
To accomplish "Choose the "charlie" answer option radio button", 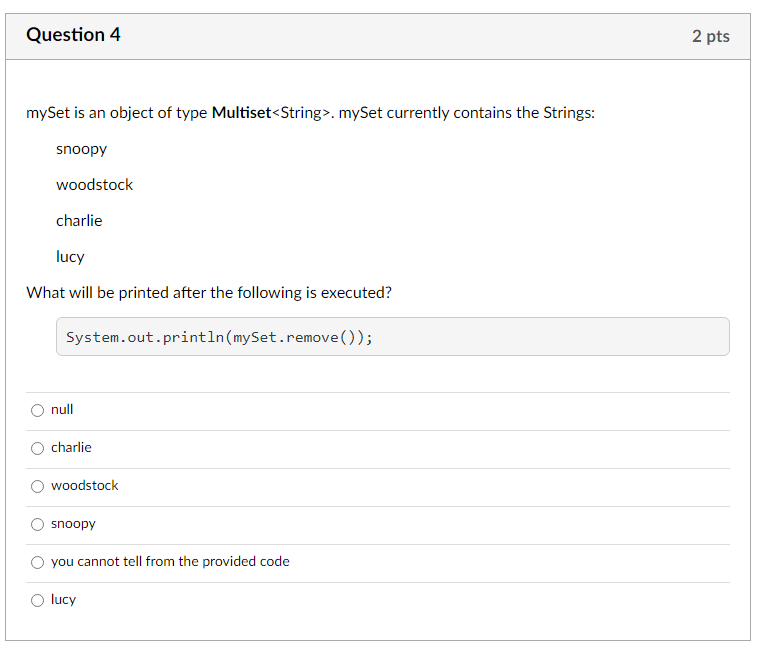I will pos(38,448).
